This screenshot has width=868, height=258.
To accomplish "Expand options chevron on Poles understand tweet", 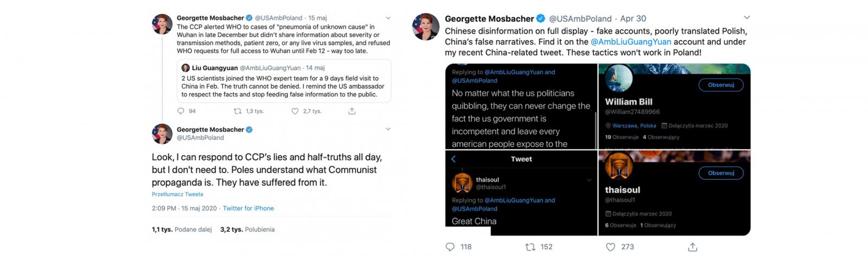I will tap(388, 129).
